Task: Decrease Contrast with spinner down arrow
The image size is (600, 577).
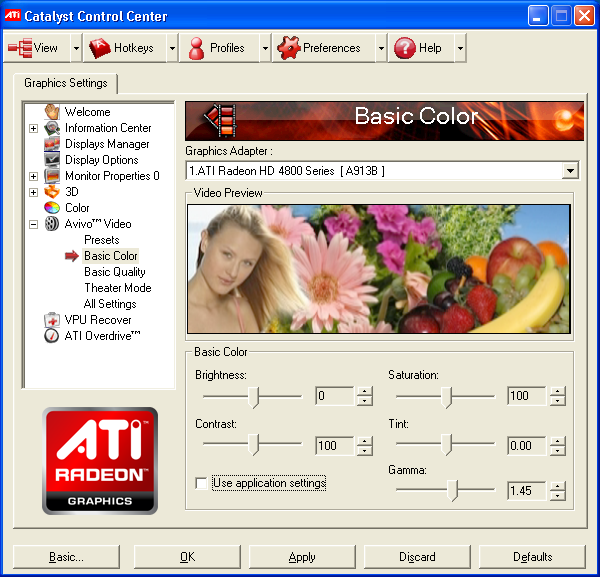Action: (365, 451)
